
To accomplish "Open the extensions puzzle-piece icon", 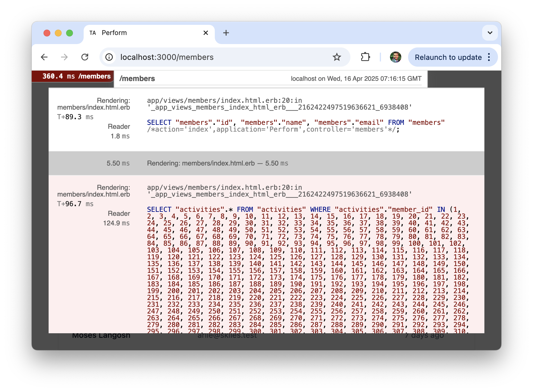I will click(x=365, y=57).
